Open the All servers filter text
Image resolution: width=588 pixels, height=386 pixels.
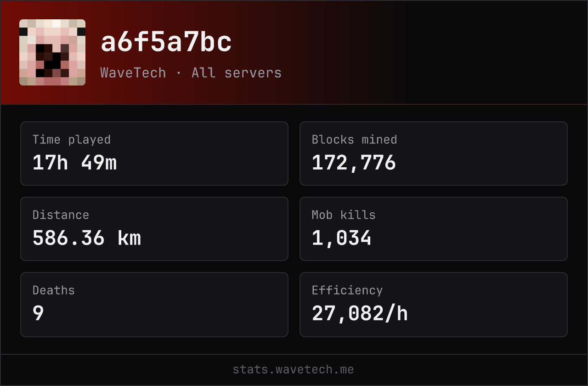click(x=237, y=73)
